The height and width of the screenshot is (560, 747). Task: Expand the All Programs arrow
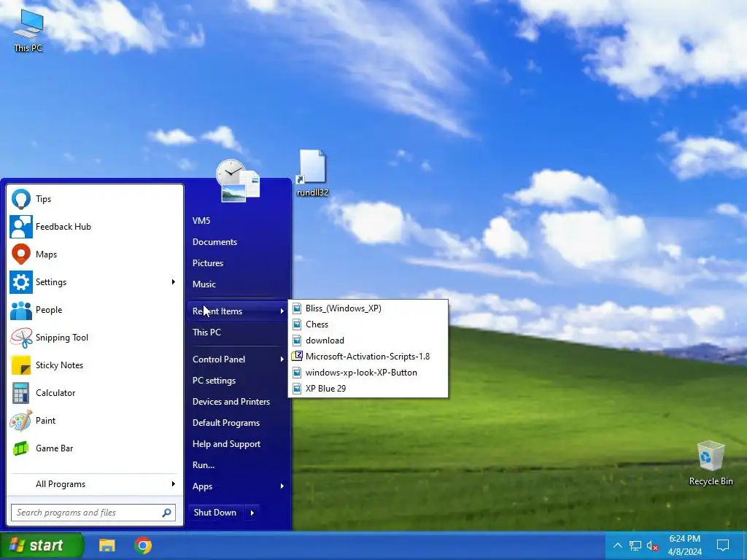coord(174,484)
